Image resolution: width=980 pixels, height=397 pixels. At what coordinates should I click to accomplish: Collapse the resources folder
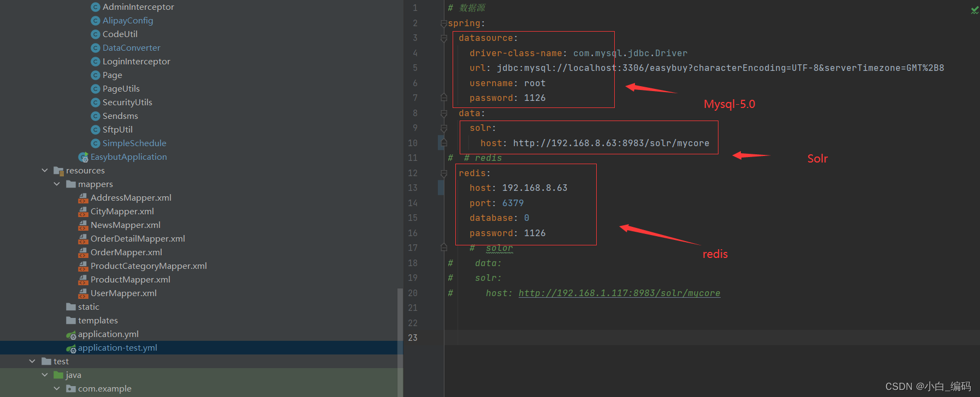(45, 171)
